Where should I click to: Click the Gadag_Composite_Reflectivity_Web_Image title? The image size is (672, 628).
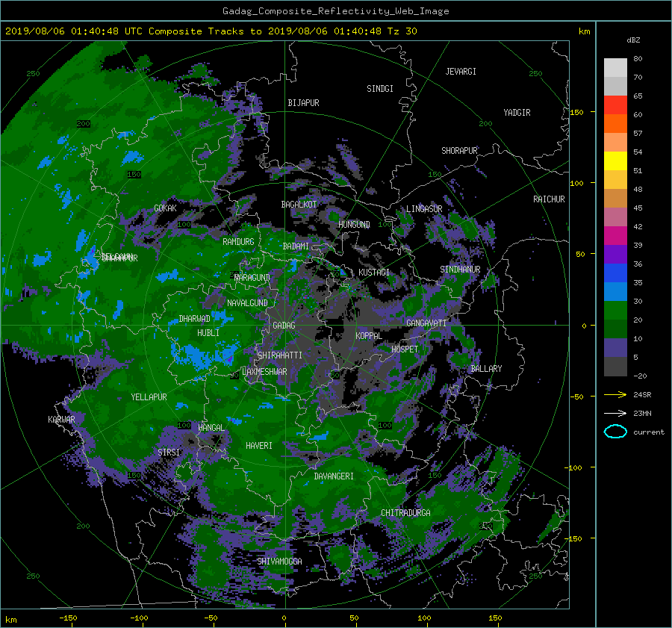335,11
